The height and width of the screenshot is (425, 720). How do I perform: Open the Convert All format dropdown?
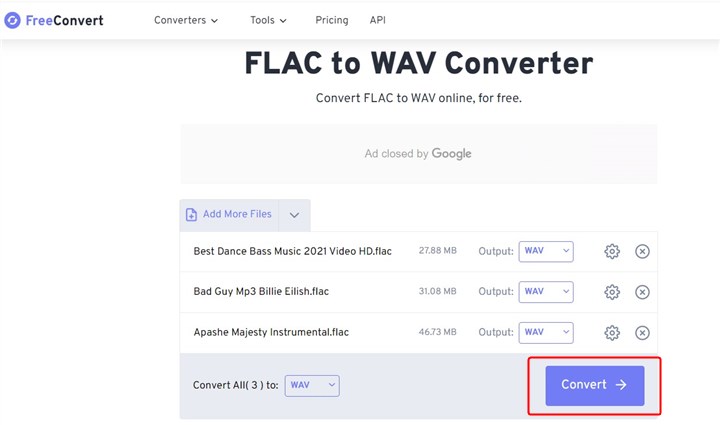coord(312,385)
